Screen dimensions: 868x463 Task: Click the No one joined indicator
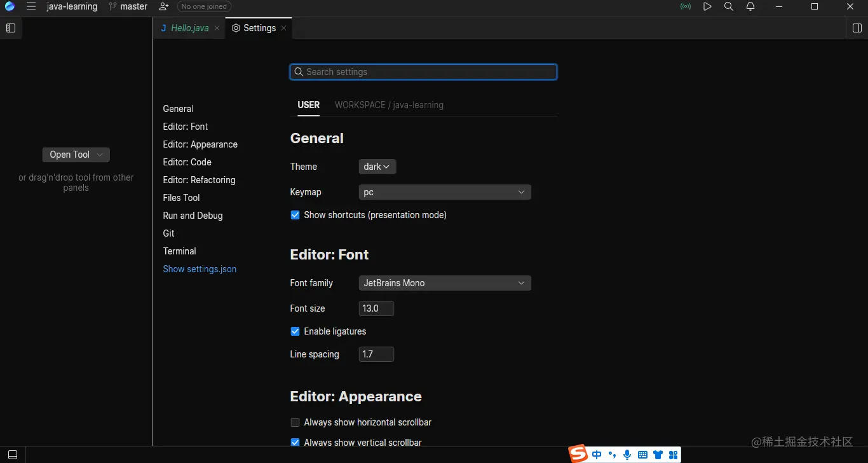coord(204,6)
